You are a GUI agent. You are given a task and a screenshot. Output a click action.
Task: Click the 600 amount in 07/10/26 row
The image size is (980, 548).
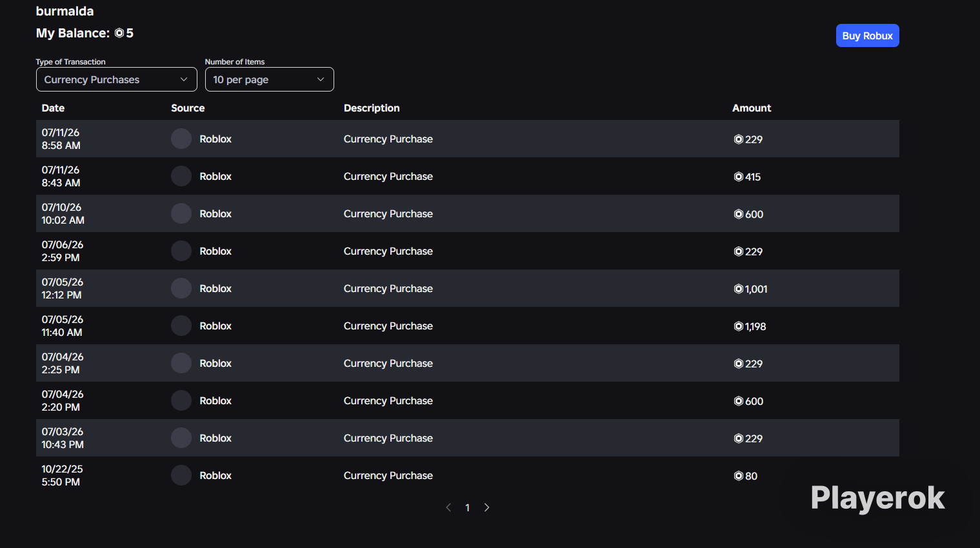pyautogui.click(x=748, y=214)
